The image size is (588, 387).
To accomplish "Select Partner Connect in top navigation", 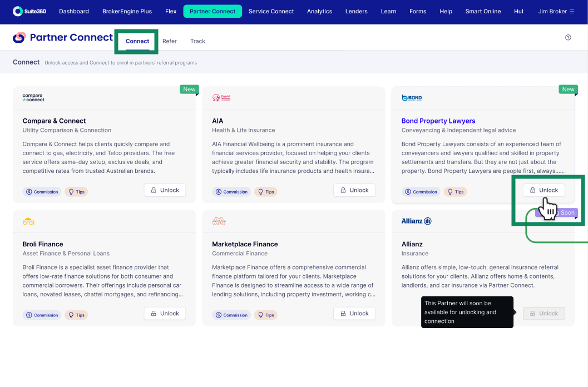I will pyautogui.click(x=213, y=11).
